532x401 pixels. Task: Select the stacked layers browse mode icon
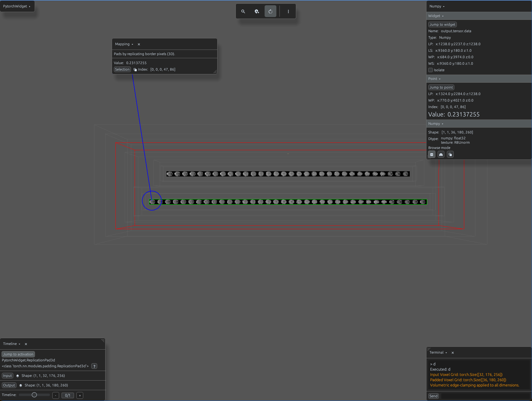(450, 155)
